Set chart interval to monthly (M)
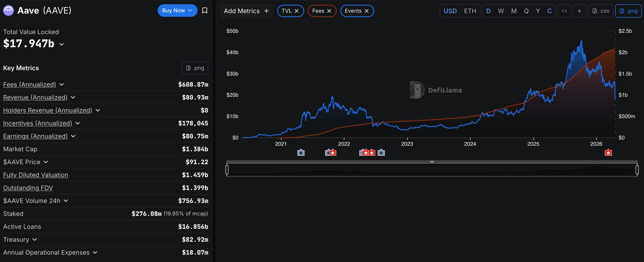 pos(514,11)
